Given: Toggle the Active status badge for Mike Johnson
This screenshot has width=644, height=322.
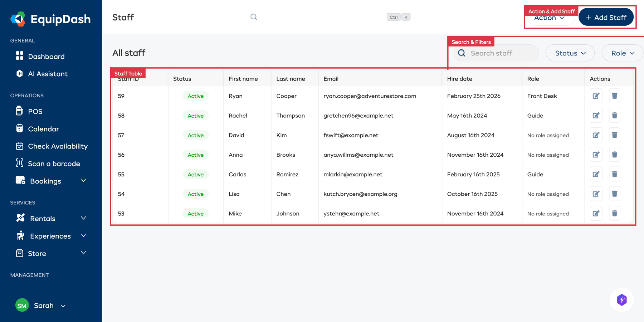Looking at the screenshot, I should pyautogui.click(x=195, y=213).
